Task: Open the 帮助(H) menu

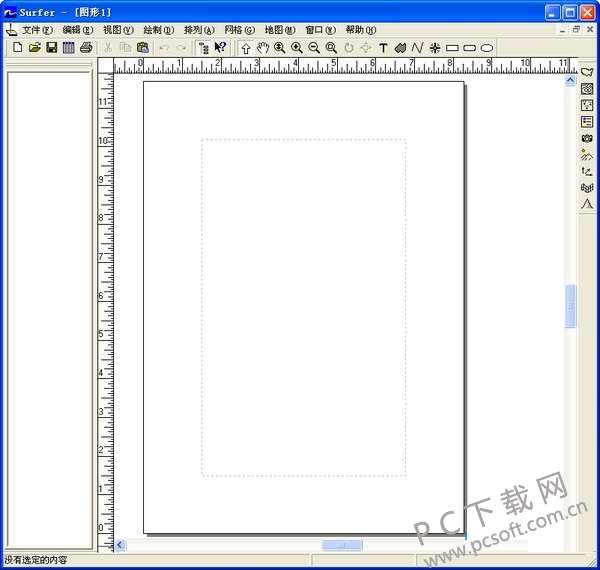Action: (361, 30)
